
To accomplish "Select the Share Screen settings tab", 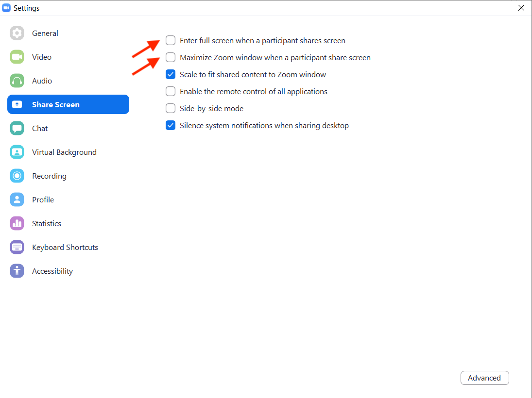I will (68, 104).
